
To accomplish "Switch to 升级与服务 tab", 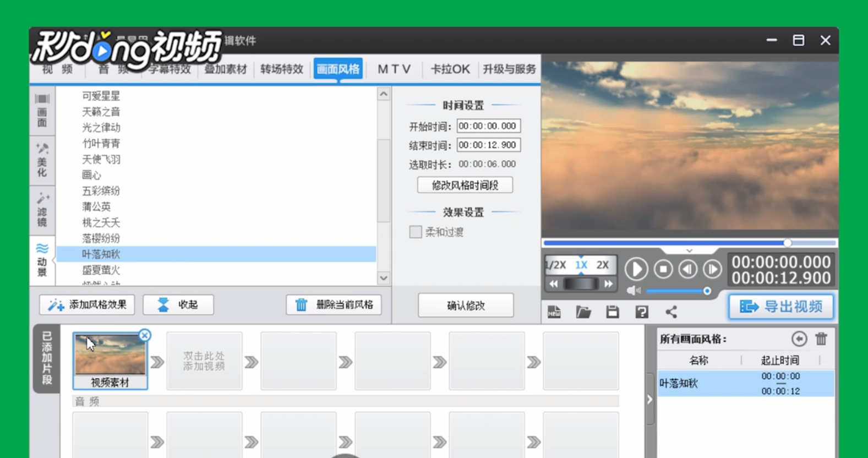I will coord(509,69).
